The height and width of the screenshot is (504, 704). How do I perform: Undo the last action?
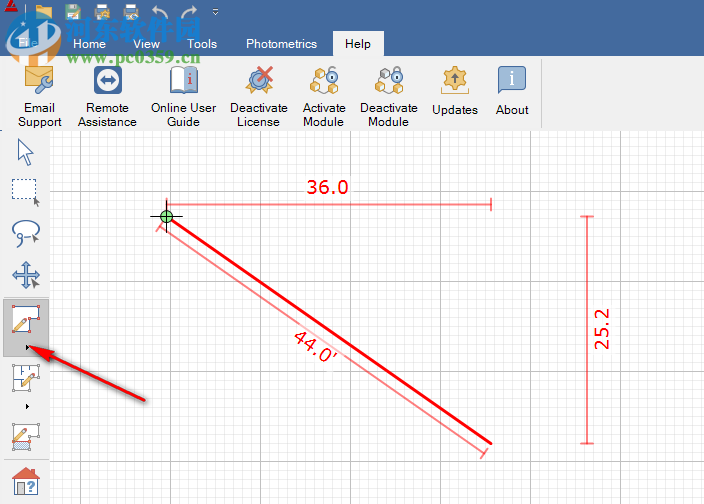click(160, 12)
